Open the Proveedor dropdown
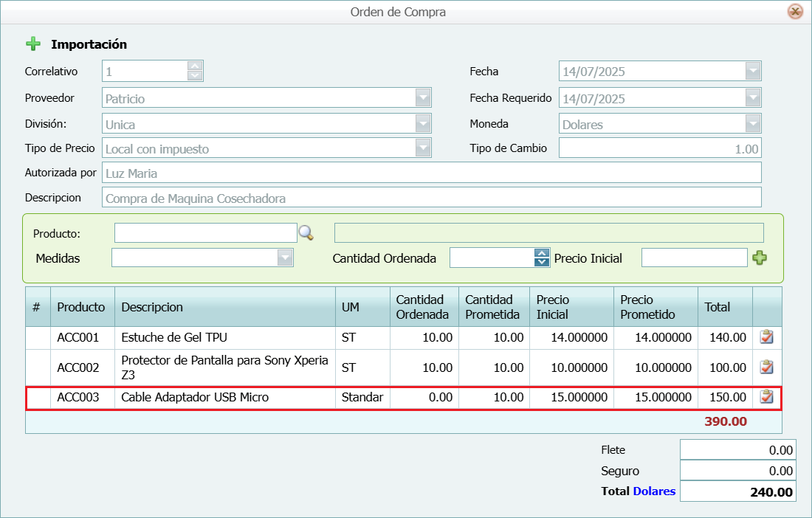 click(423, 97)
